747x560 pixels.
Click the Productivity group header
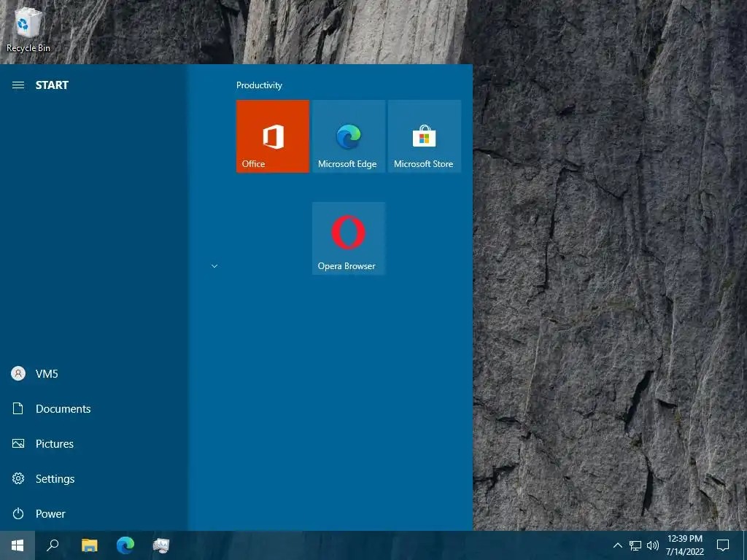click(259, 85)
